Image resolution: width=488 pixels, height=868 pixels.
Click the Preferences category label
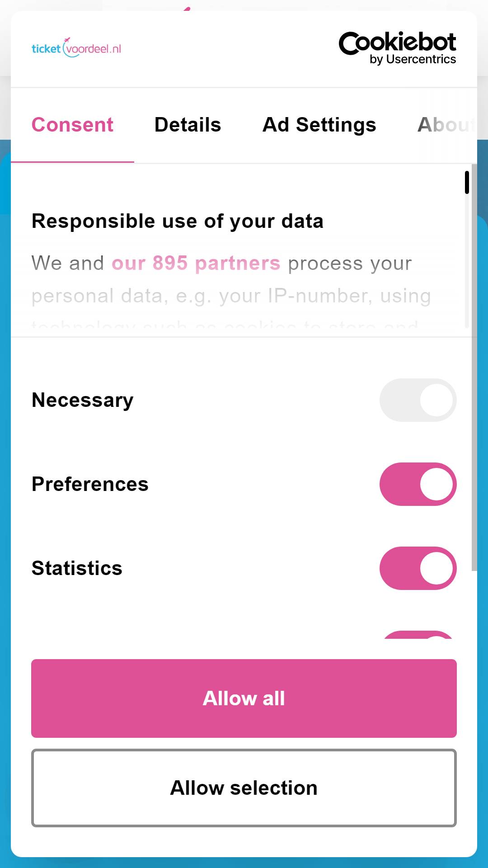point(90,484)
